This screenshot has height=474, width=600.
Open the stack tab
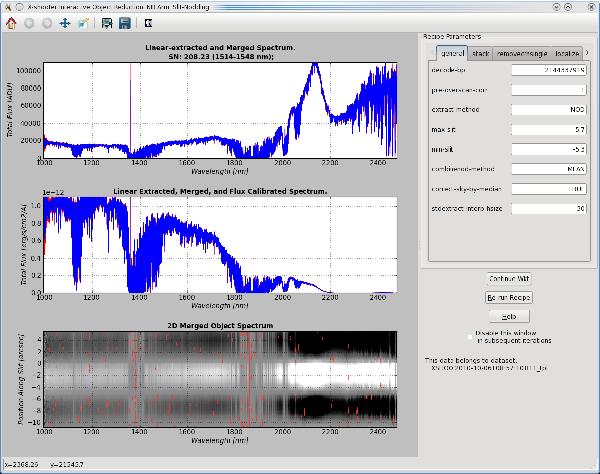click(x=482, y=53)
